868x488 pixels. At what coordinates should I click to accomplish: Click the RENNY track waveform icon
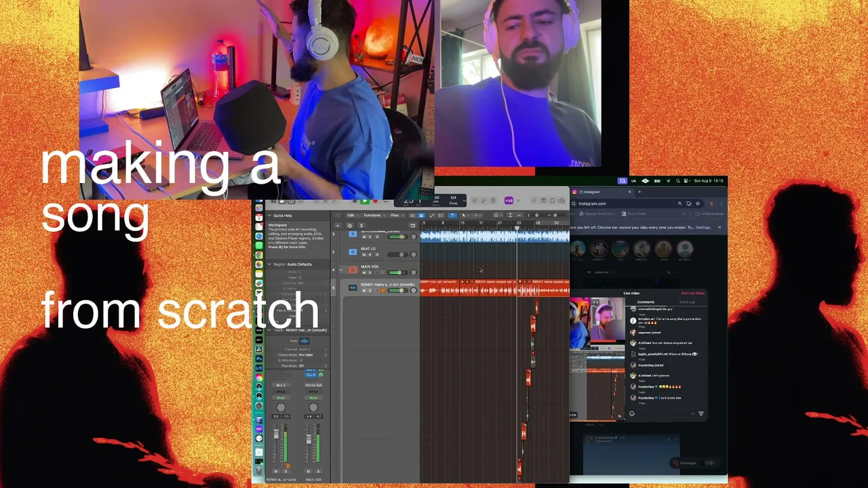352,287
